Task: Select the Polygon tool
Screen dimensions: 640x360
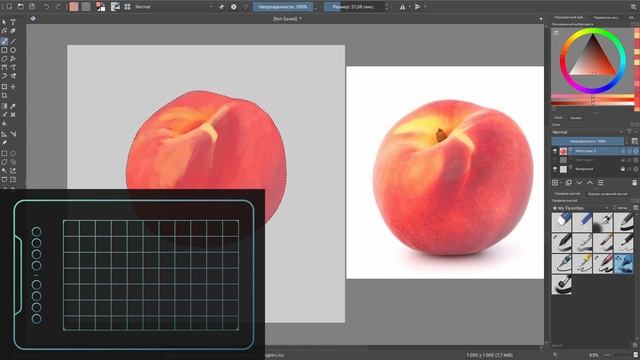Action: click(4, 59)
